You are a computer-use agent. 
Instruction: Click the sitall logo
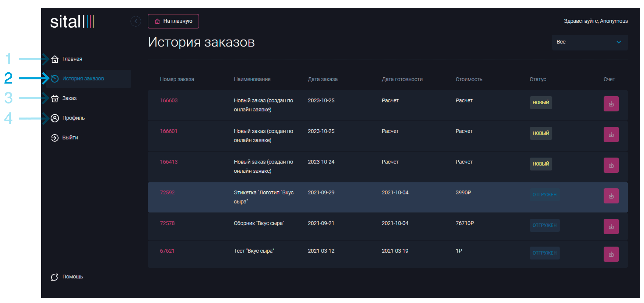(72, 21)
